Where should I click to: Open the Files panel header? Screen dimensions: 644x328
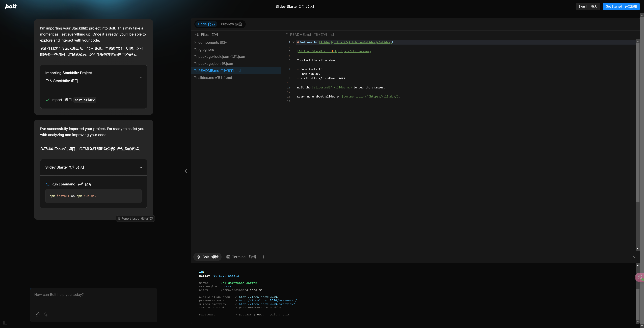click(x=207, y=35)
